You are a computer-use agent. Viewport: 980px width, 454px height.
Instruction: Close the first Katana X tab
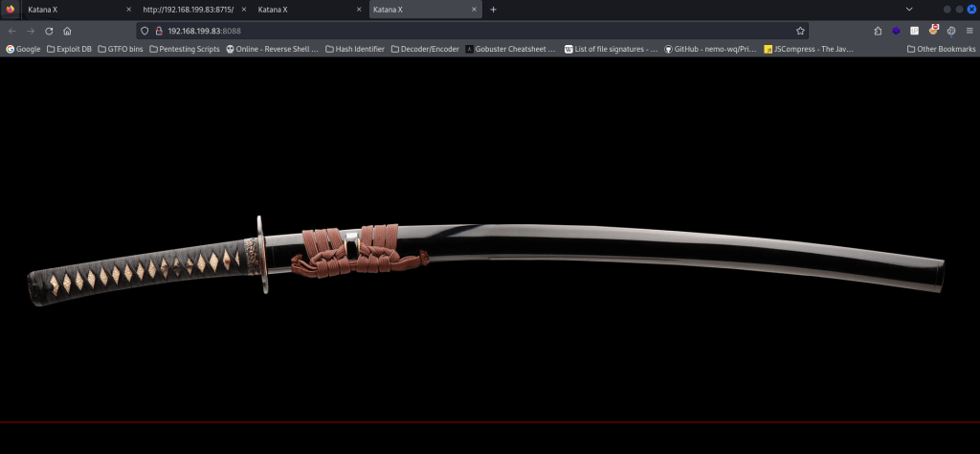pos(129,10)
